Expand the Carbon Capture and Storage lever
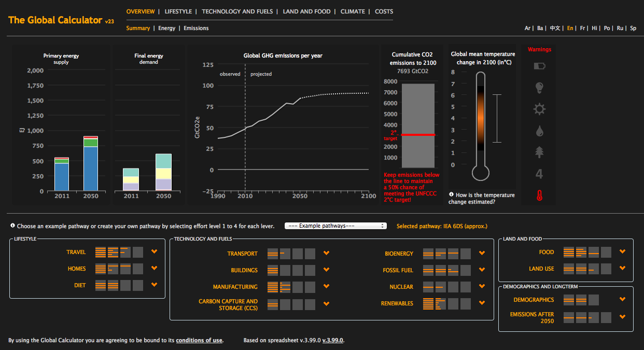The height and width of the screenshot is (350, 644). 326,304
